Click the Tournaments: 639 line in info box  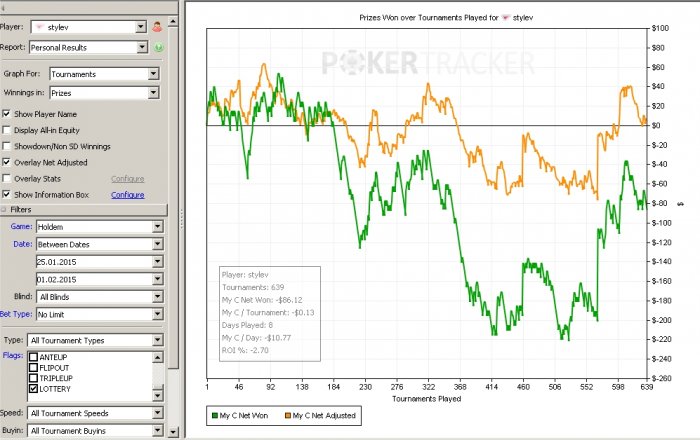click(253, 287)
